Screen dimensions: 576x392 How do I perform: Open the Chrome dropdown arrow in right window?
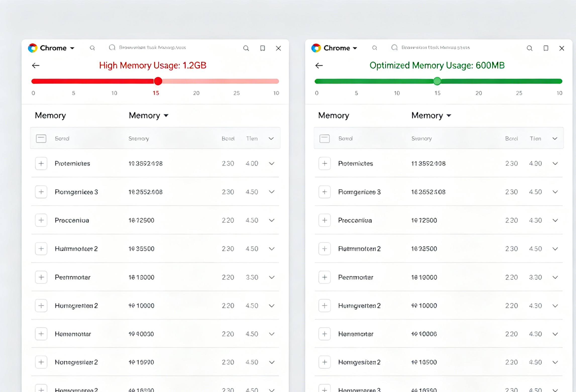click(355, 48)
